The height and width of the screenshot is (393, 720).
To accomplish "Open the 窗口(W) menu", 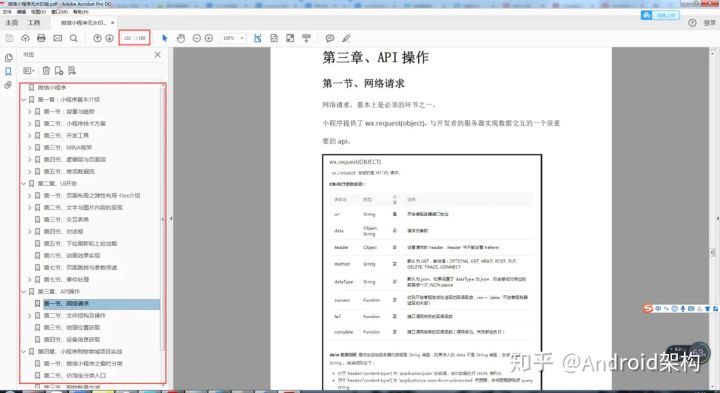I will (60, 11).
